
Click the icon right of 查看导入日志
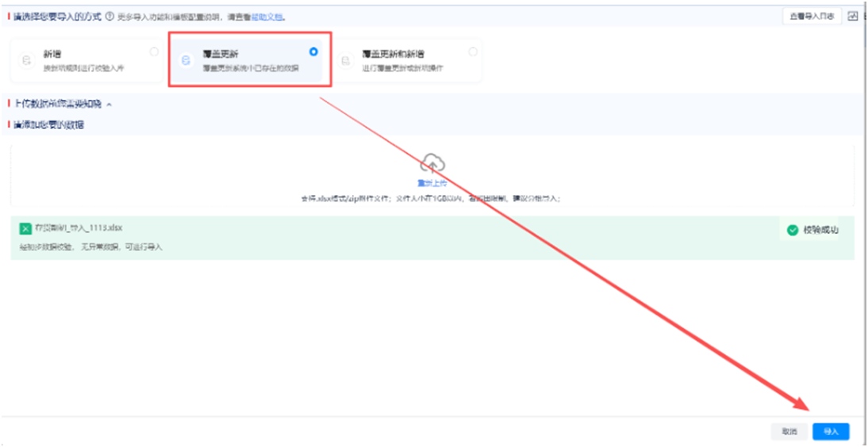click(852, 17)
